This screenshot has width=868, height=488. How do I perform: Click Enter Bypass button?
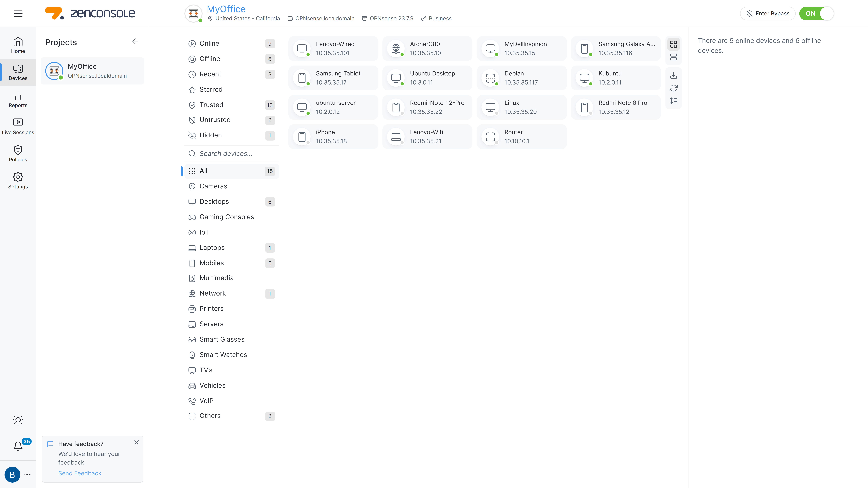768,13
